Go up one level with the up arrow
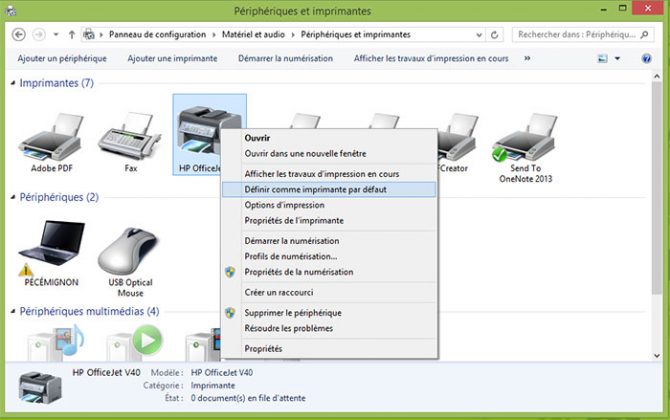Image resolution: width=670 pixels, height=420 pixels. point(72,35)
